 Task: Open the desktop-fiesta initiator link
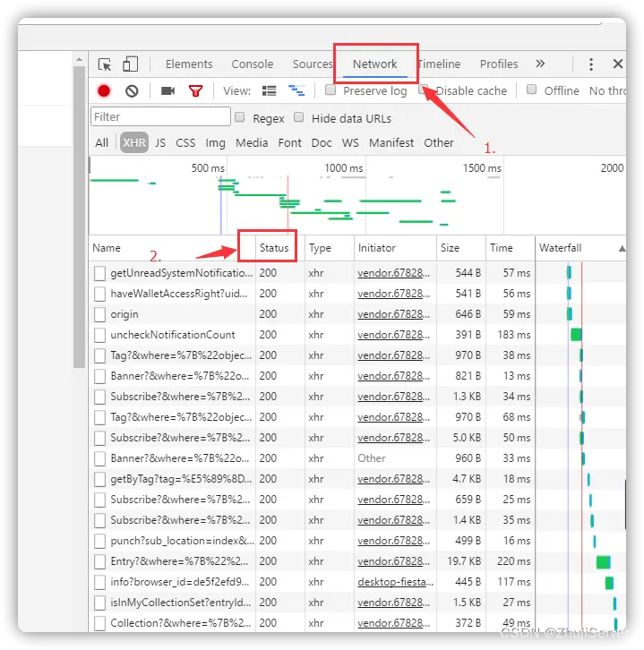click(396, 582)
